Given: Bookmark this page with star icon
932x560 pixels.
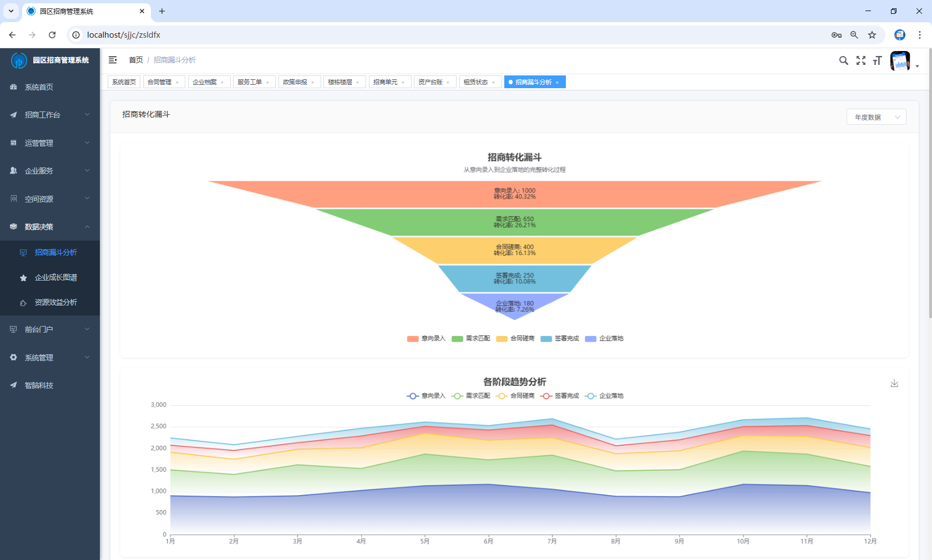Looking at the screenshot, I should (872, 35).
